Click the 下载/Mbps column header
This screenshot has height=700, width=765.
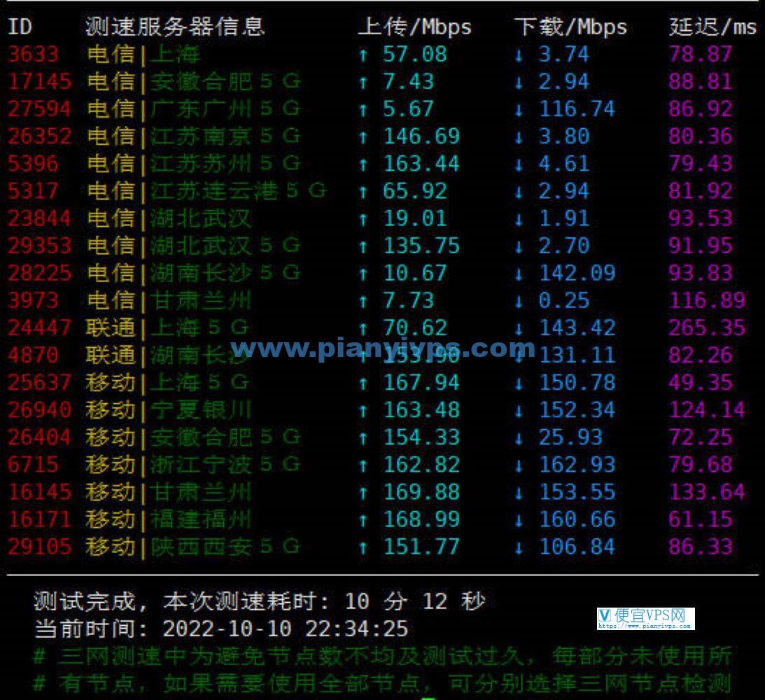coord(570,27)
